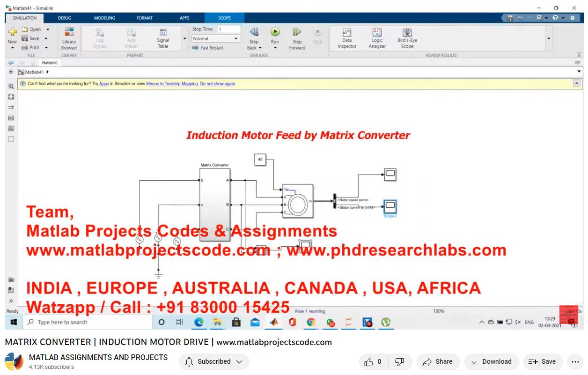Click the Windows Start button
588x375 pixels.
(13, 322)
